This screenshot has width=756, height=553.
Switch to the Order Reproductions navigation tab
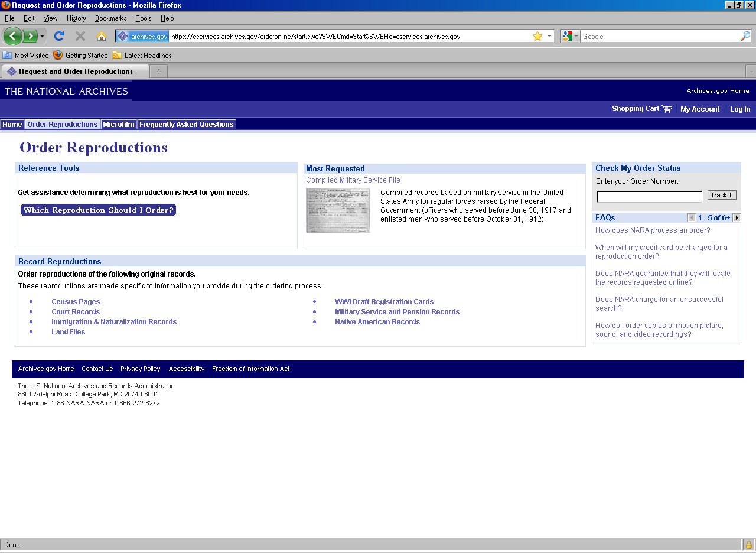click(63, 125)
